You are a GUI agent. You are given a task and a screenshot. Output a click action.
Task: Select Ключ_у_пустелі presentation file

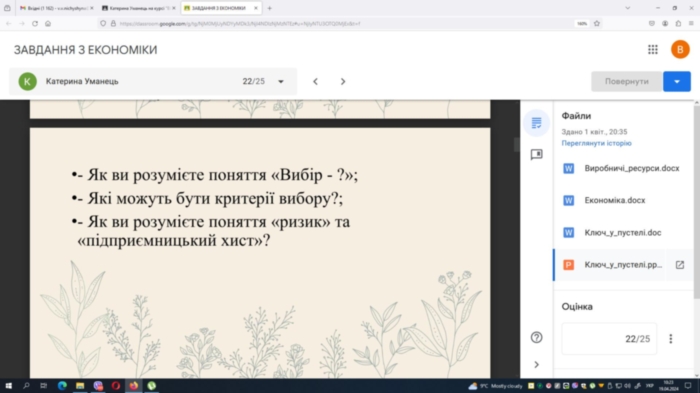[x=610, y=265]
